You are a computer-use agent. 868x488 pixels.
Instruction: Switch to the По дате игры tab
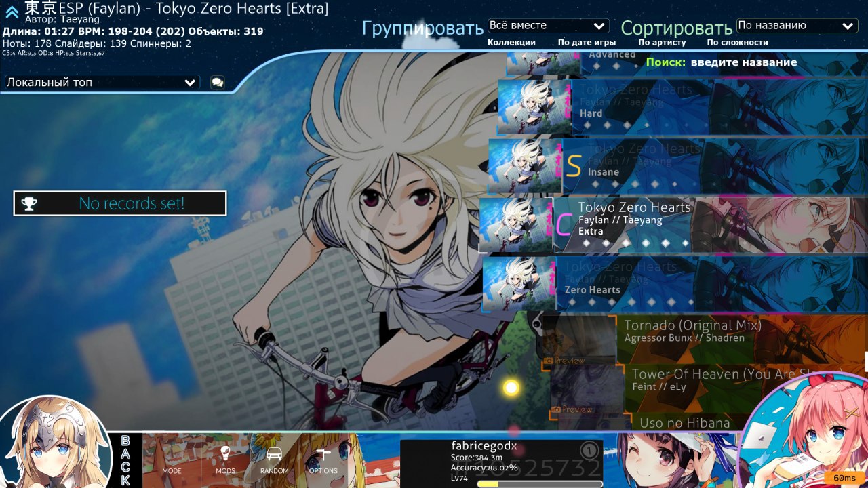click(x=587, y=42)
